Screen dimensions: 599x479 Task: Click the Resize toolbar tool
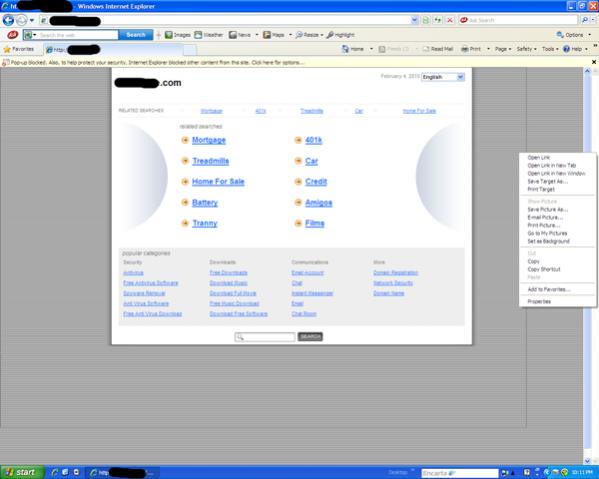pos(309,35)
